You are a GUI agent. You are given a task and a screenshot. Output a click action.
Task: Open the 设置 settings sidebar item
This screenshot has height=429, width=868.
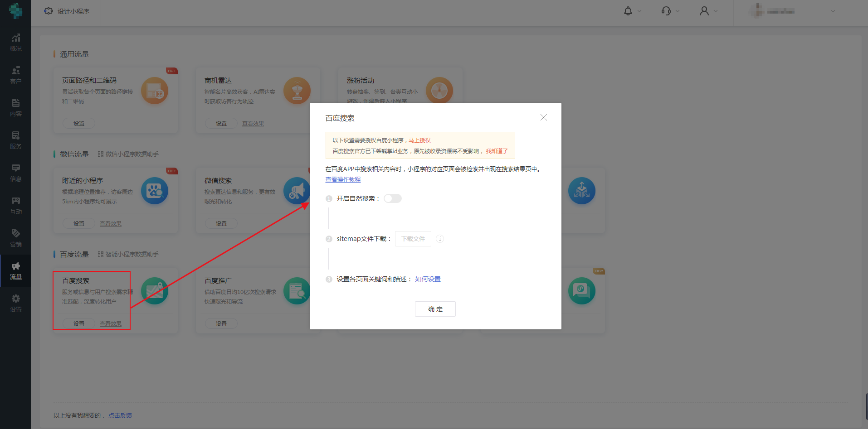pyautogui.click(x=15, y=304)
